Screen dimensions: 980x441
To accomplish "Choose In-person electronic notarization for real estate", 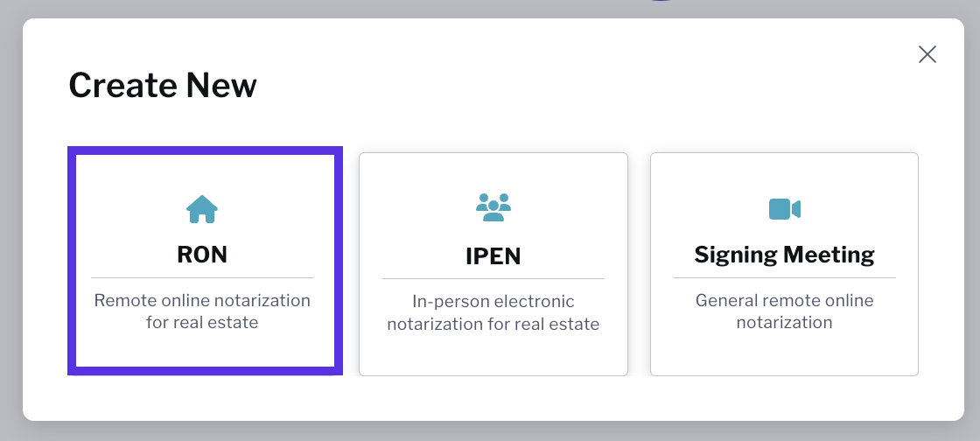I will point(493,312).
